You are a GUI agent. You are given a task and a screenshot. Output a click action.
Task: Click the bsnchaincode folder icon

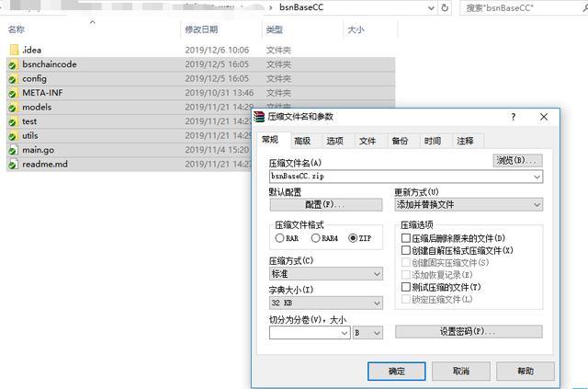point(13,64)
